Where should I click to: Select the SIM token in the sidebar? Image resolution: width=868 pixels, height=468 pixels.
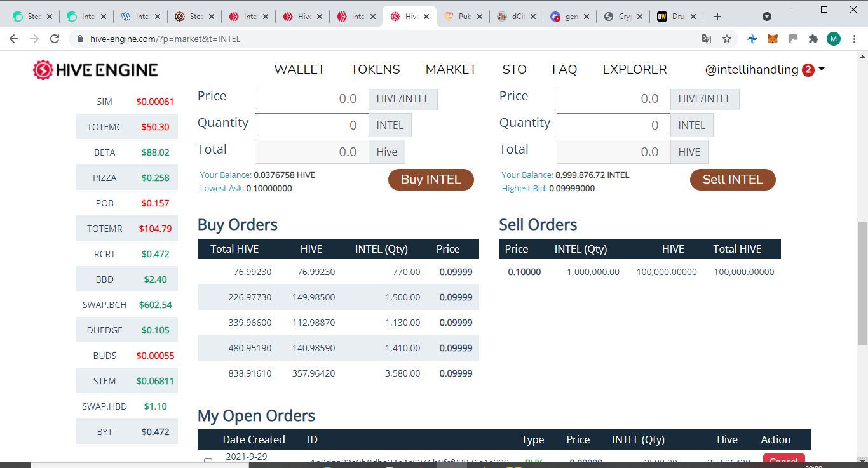pos(127,102)
